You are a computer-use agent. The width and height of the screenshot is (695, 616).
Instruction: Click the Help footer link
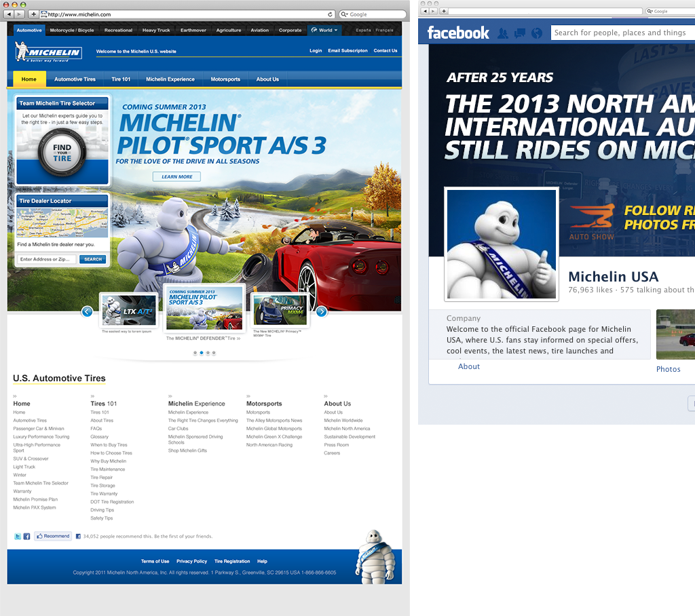pos(263,562)
